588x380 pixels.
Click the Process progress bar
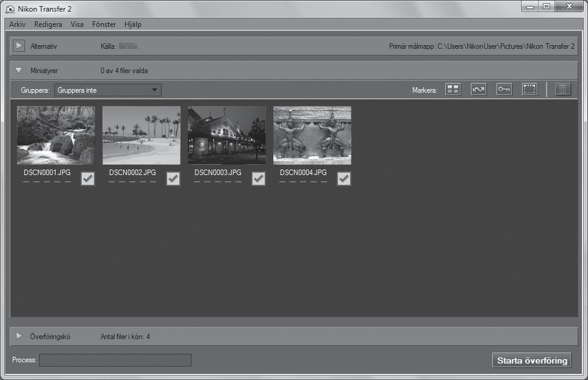[x=115, y=360]
